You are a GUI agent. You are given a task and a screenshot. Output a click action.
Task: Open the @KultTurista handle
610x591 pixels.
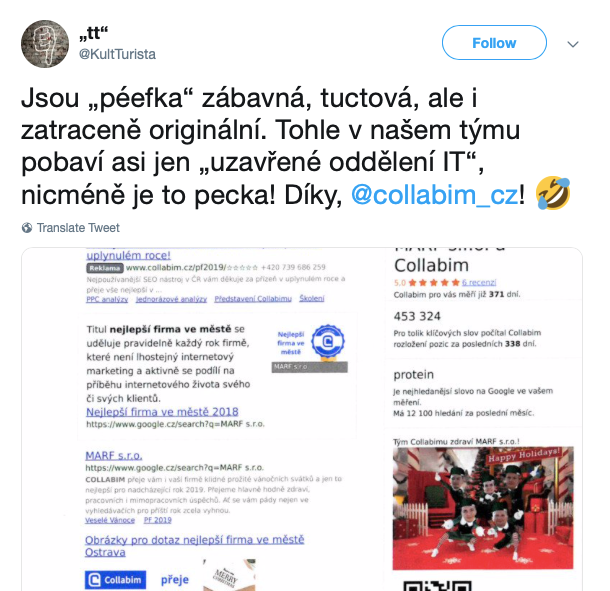click(117, 54)
